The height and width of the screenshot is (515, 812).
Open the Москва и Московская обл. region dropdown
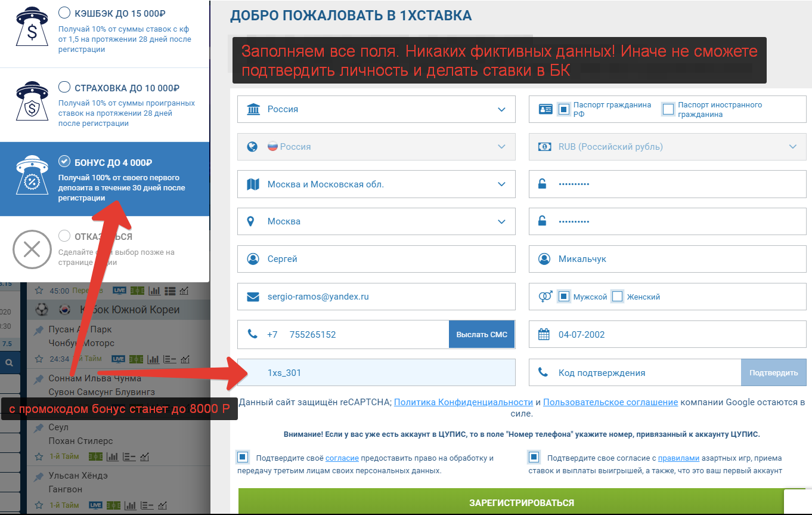pos(376,184)
